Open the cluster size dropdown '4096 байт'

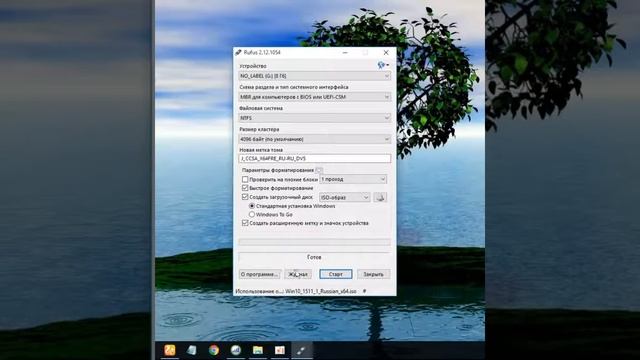tap(315, 139)
